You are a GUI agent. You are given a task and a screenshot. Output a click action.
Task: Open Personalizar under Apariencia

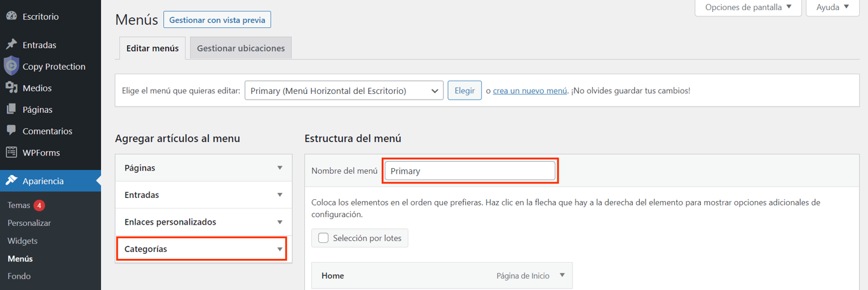point(29,223)
